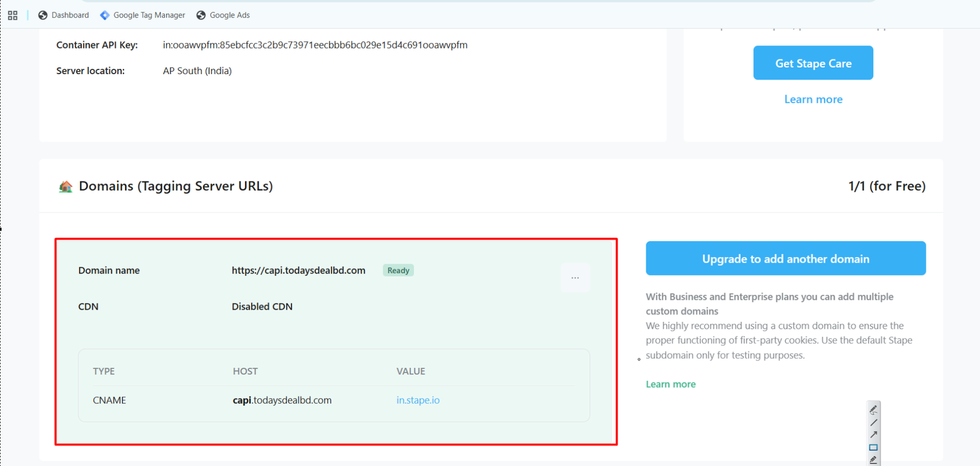Click the in.stape.io CNAME value
Screen dimensions: 980x466
[418, 400]
